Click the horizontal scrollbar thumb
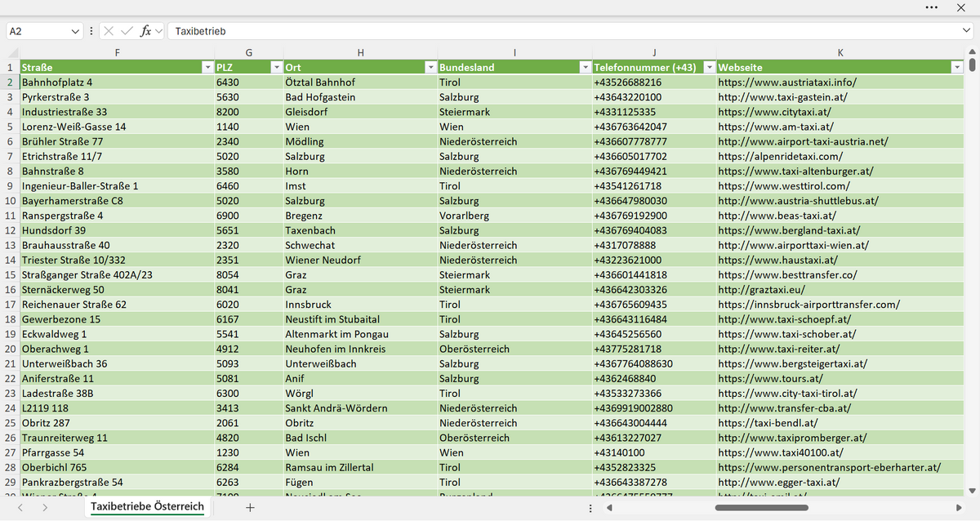Screen dimensions: 980x521 tap(761, 508)
